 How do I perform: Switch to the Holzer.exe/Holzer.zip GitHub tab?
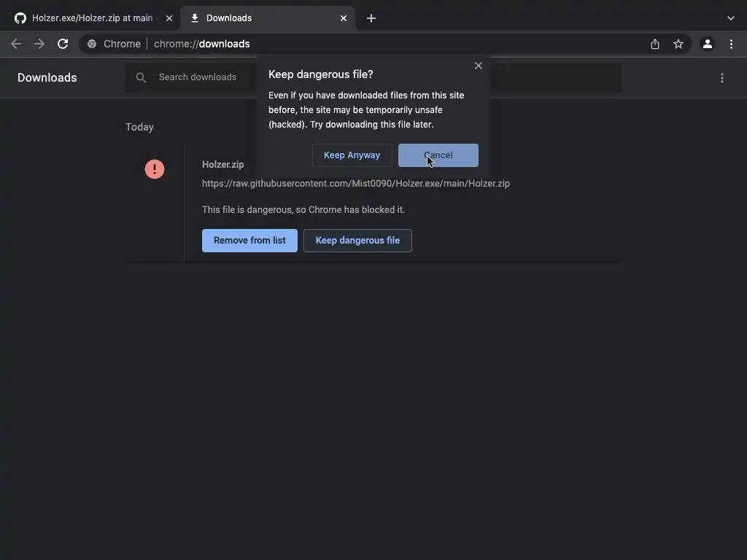(x=90, y=18)
